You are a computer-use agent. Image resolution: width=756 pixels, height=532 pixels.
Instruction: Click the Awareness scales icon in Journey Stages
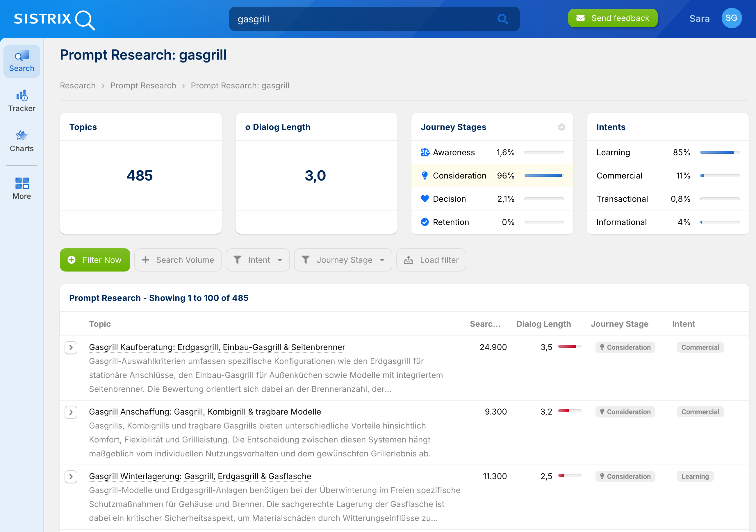coord(425,152)
